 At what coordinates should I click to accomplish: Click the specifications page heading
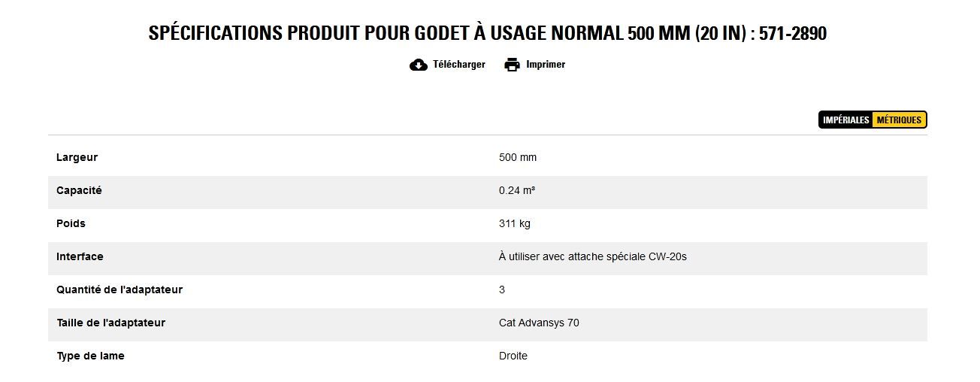(x=488, y=34)
